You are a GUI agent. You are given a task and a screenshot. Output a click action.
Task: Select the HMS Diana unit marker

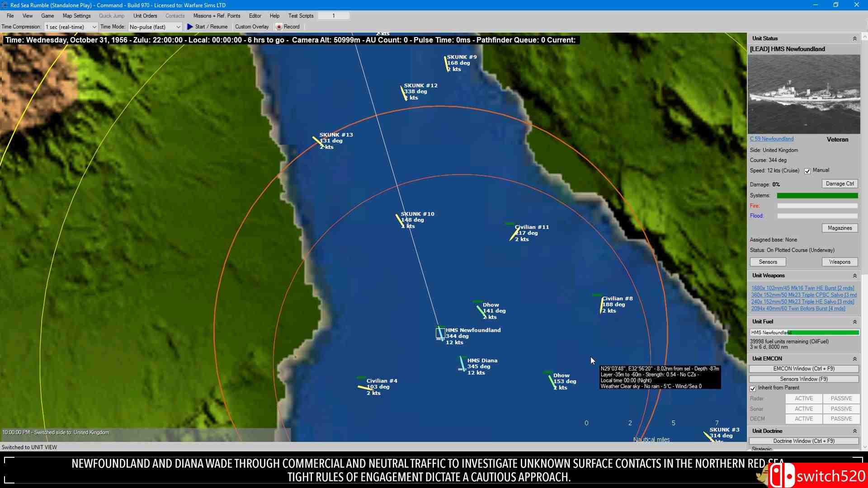click(x=462, y=363)
